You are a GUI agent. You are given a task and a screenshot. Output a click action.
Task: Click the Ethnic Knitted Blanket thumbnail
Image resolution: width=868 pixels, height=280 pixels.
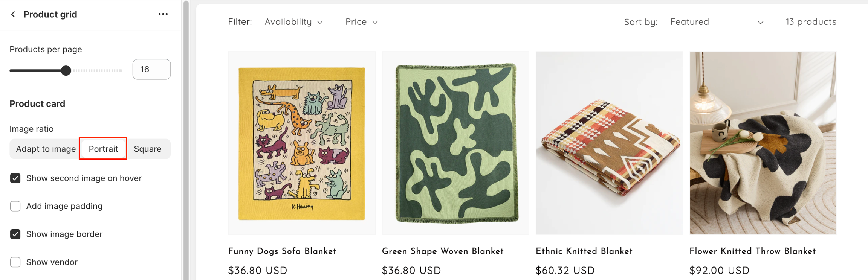click(609, 143)
